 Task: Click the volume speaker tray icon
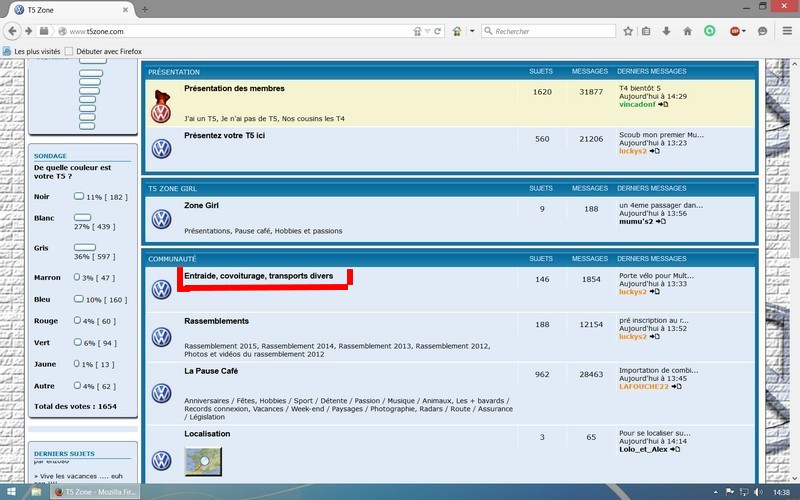pos(759,492)
